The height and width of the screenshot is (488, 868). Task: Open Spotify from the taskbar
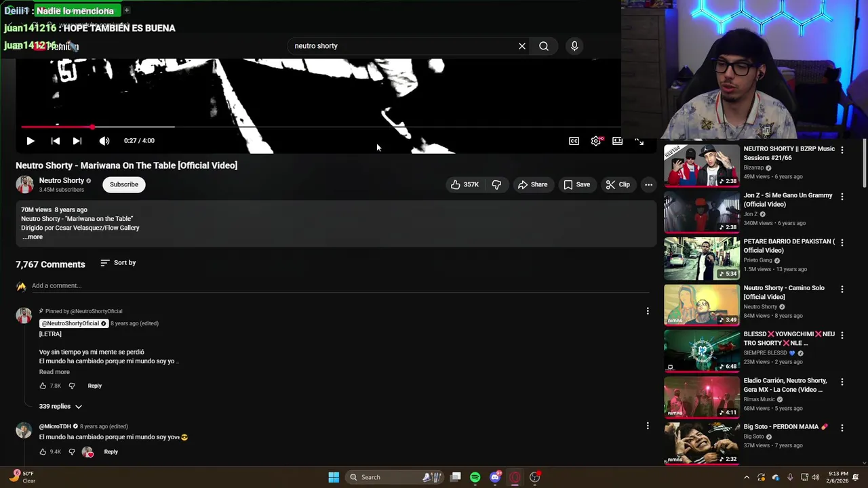pos(475,477)
